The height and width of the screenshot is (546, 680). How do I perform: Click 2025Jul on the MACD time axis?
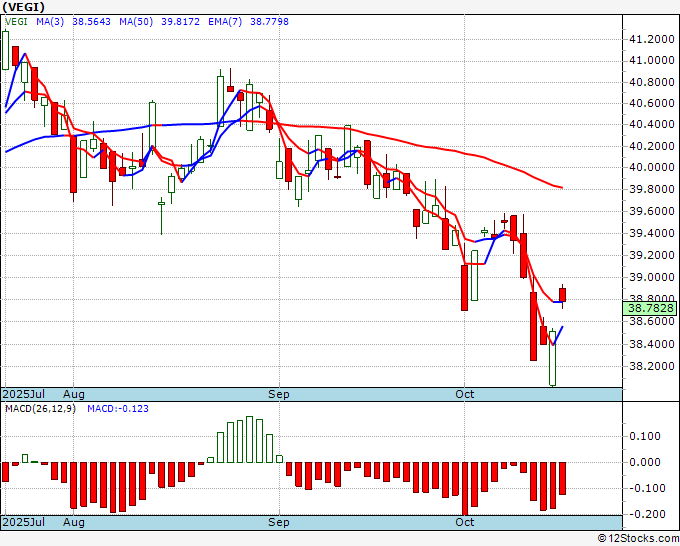(23, 522)
